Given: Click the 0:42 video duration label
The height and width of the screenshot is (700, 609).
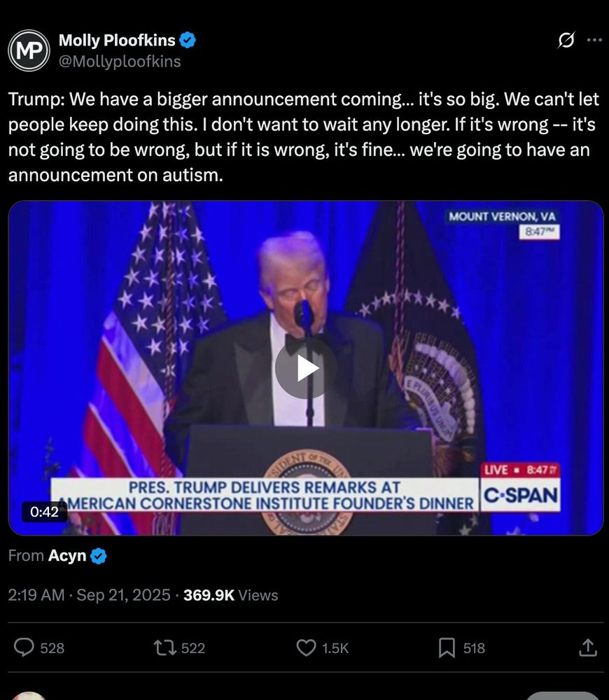Looking at the screenshot, I should click(x=44, y=512).
